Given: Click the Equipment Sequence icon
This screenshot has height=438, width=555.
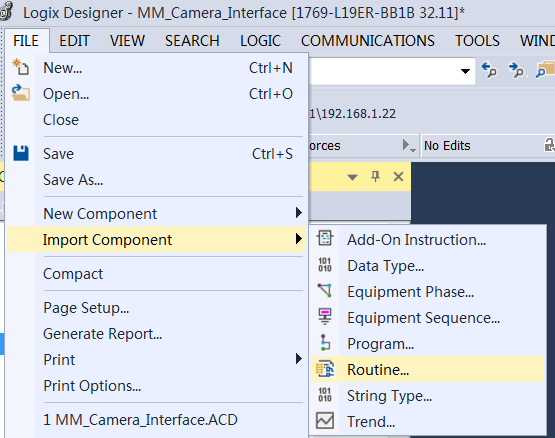Looking at the screenshot, I should [x=325, y=317].
